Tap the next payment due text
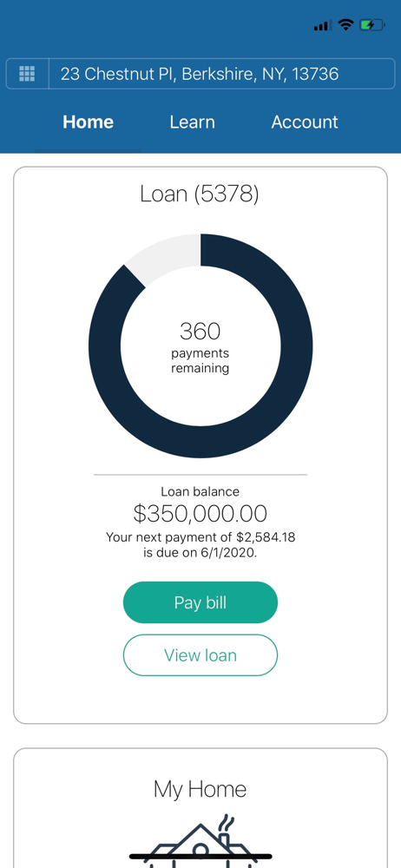401x868 pixels. coord(200,545)
